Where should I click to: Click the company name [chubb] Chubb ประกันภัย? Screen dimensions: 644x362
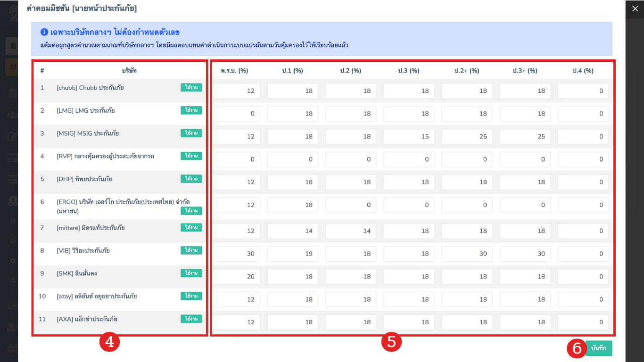pos(91,88)
